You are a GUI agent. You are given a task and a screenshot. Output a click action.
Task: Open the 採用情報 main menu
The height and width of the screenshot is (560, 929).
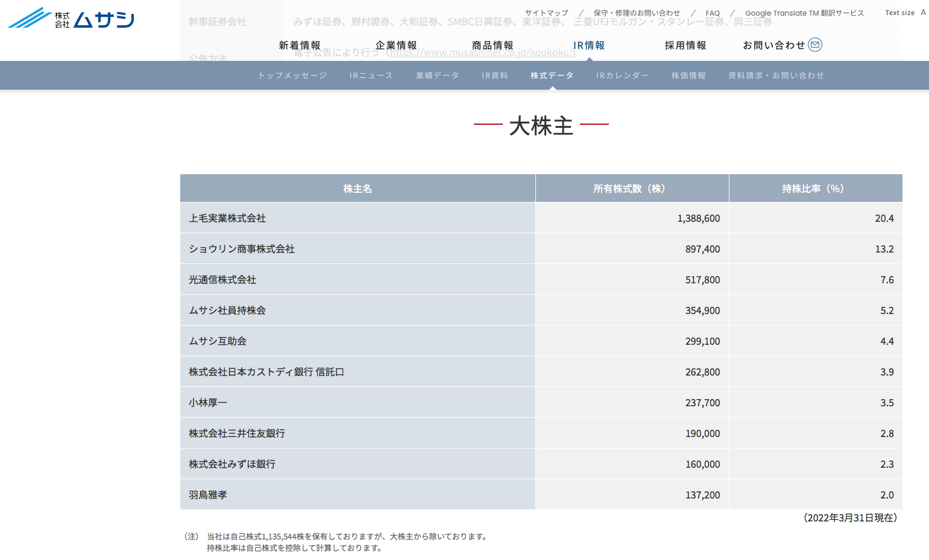point(685,45)
